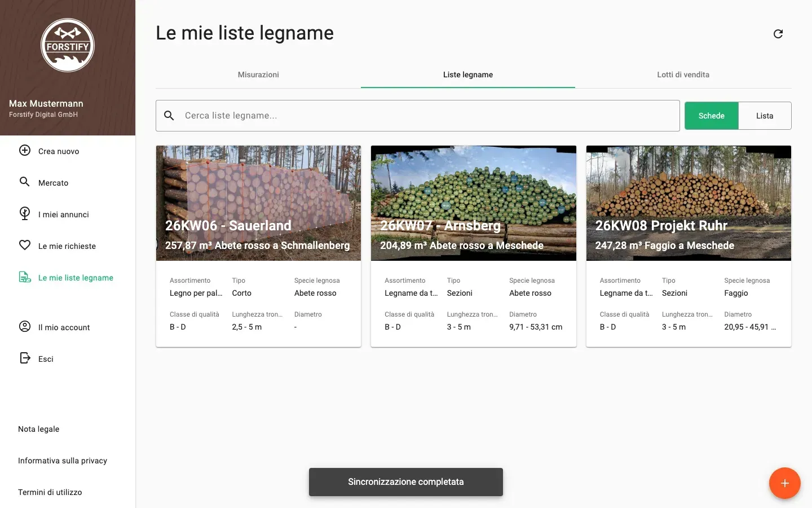Screen dimensions: 812x508
Task: Click the Le mie liste legname page heading
Action: 245,33
